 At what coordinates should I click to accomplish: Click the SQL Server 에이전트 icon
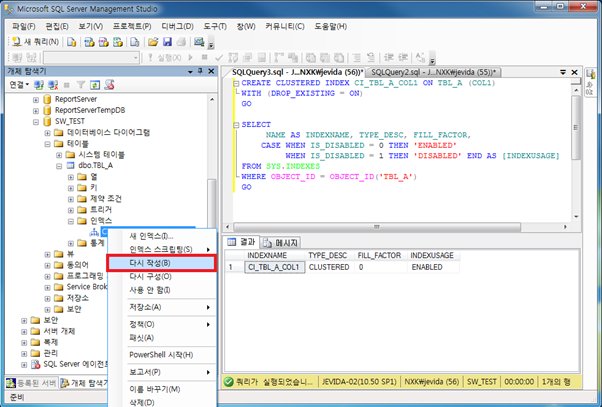pos(35,364)
